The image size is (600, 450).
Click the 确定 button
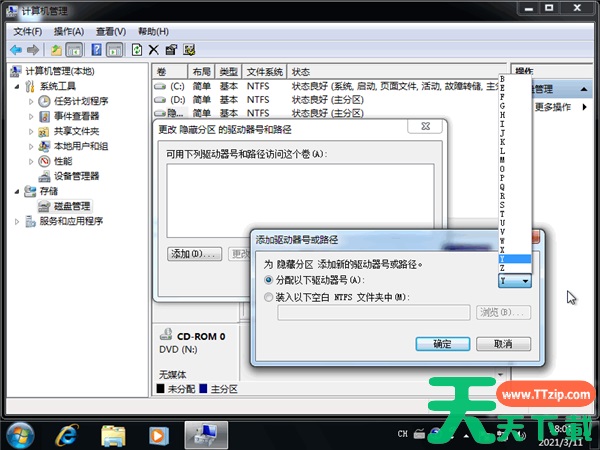[441, 343]
